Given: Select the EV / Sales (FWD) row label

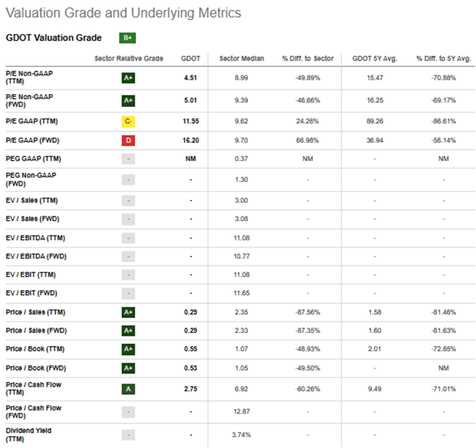Looking at the screenshot, I should (x=33, y=219).
